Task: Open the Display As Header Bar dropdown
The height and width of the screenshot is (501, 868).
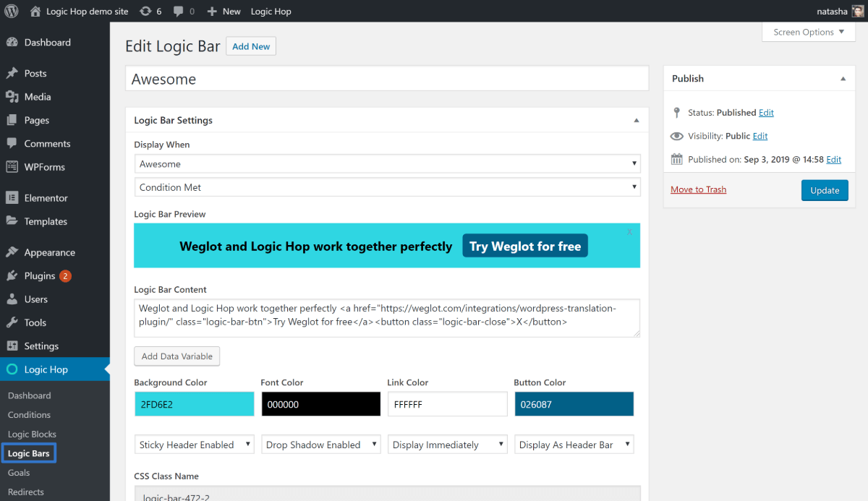Action: (574, 445)
